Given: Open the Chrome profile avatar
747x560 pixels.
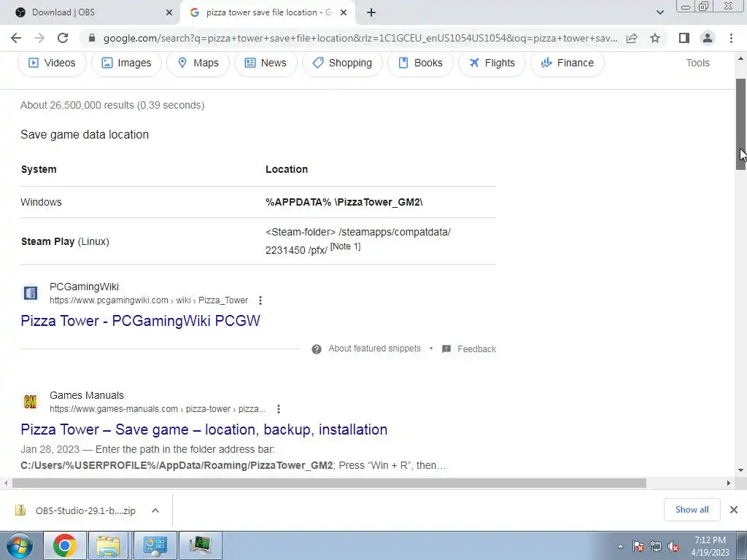Looking at the screenshot, I should point(708,38).
